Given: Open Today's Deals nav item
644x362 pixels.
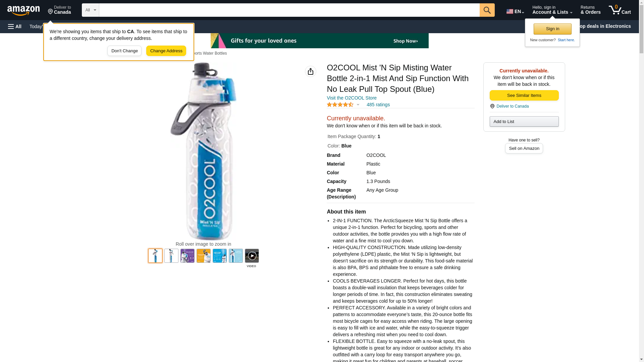Looking at the screenshot, I should (36, 26).
